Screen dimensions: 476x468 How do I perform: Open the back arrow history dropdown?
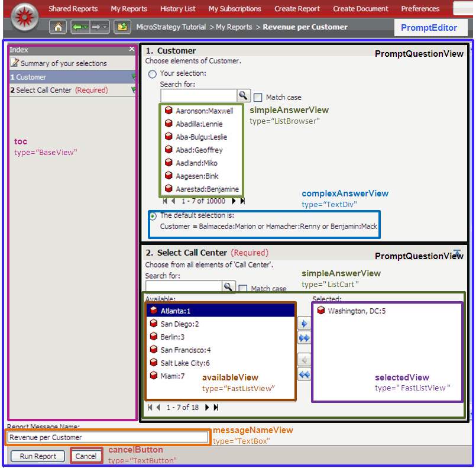(86, 27)
